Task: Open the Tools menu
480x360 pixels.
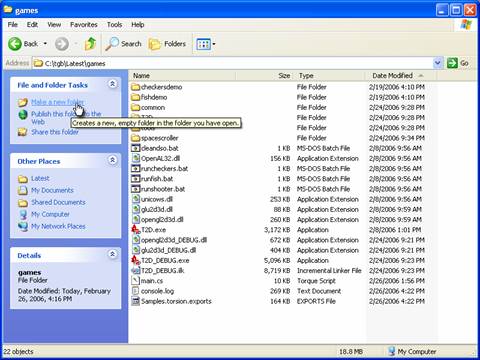Action: [x=114, y=25]
